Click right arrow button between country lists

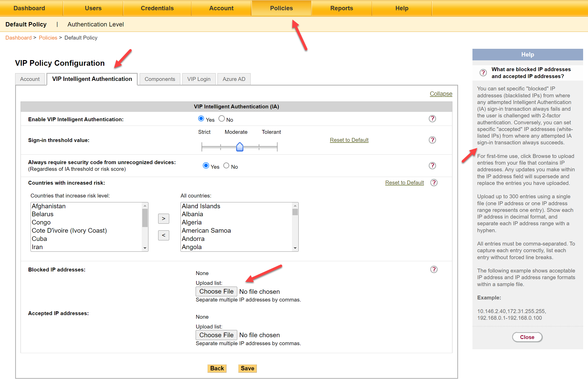pos(164,219)
